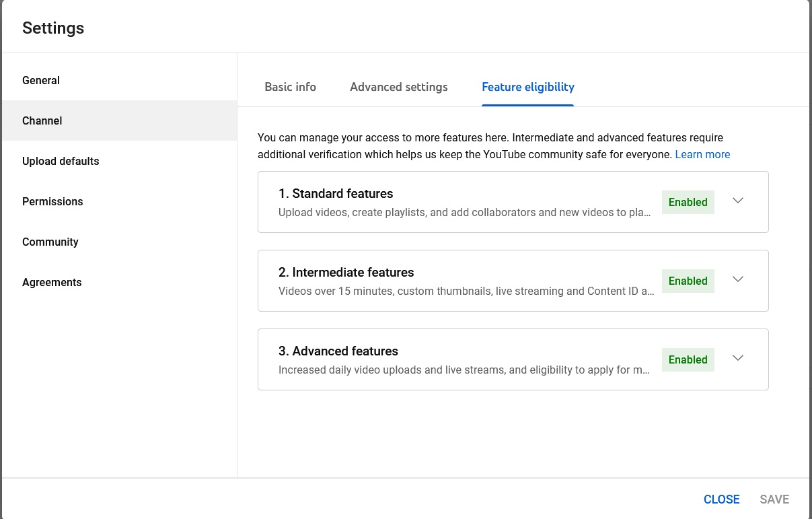Go to Permissions settings
812x519 pixels.
(x=119, y=201)
